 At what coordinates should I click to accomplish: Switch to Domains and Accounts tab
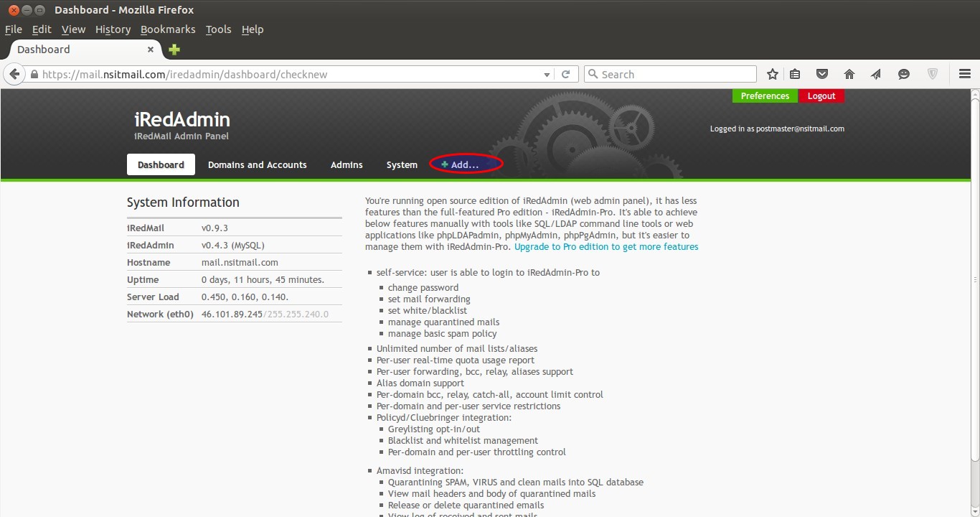coord(257,164)
